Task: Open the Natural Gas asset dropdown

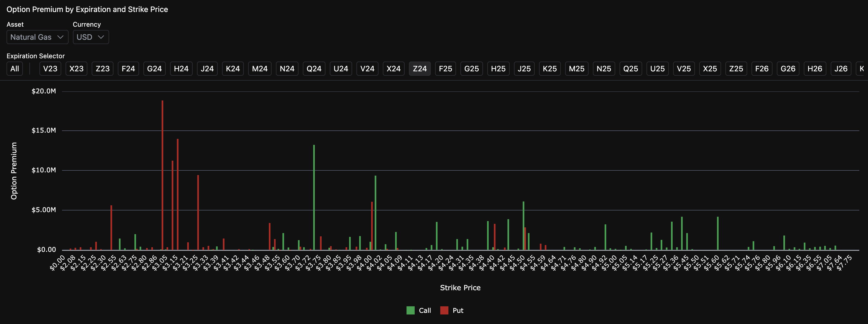Action: (37, 37)
